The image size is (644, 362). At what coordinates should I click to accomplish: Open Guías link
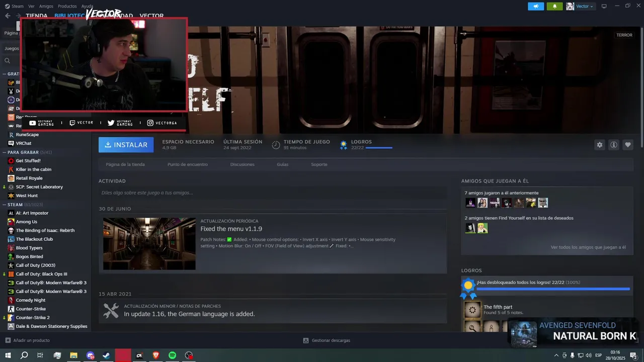[283, 164]
